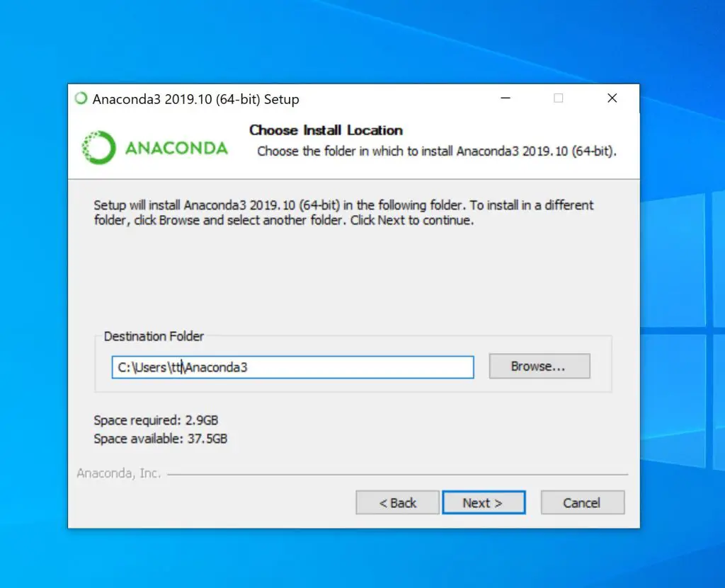The height and width of the screenshot is (588, 725).
Task: Click the Next > button
Action: 484,502
